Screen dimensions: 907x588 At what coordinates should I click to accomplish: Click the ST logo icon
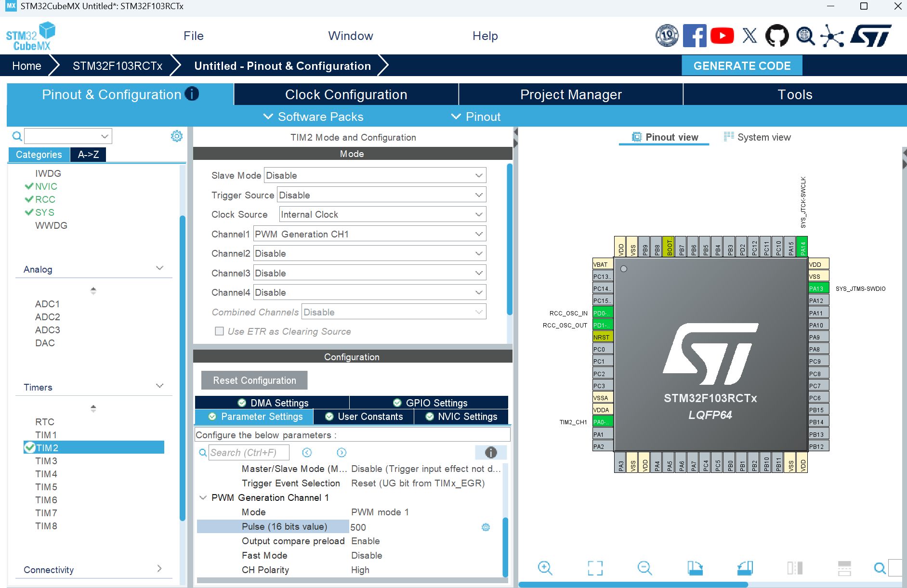pos(871,36)
